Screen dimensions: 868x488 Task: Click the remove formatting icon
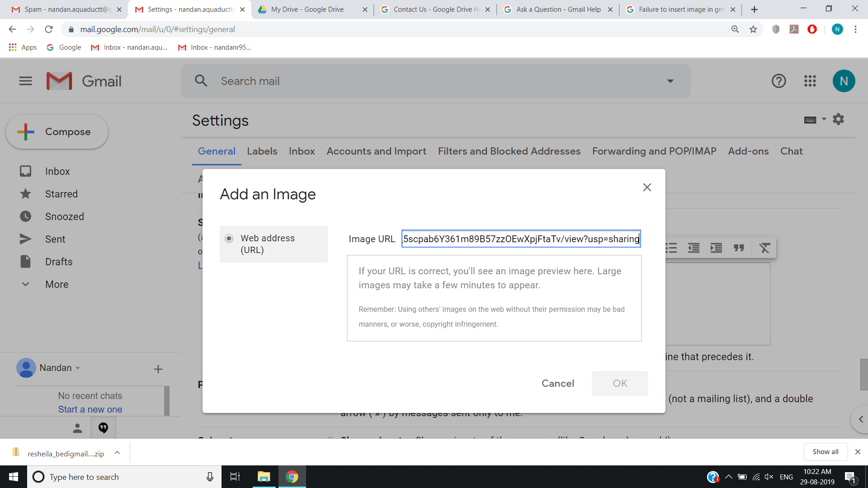(764, 248)
